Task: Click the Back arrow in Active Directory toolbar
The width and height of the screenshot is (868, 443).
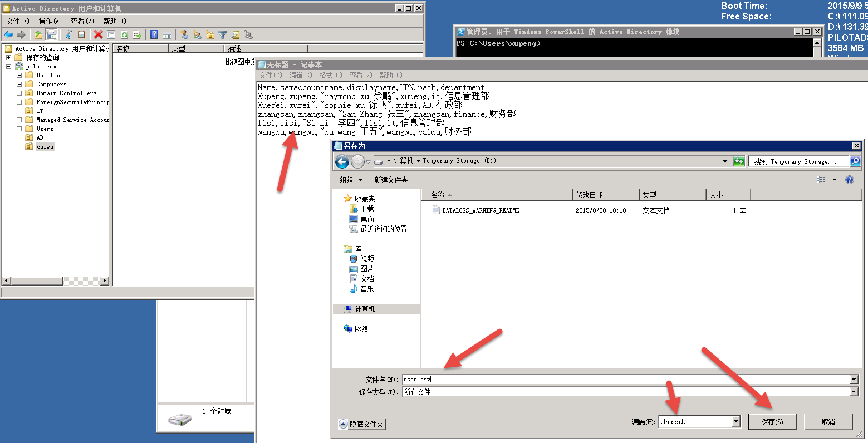Action: 8,35
